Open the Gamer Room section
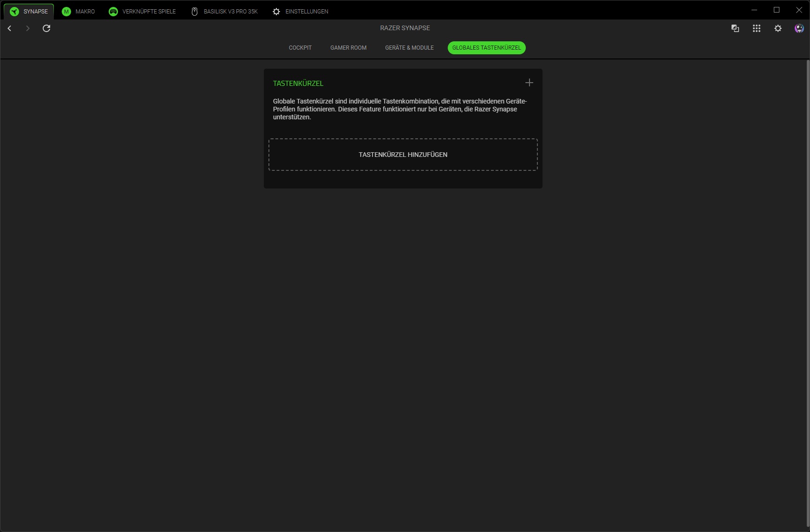Viewport: 810px width, 532px height. 348,48
